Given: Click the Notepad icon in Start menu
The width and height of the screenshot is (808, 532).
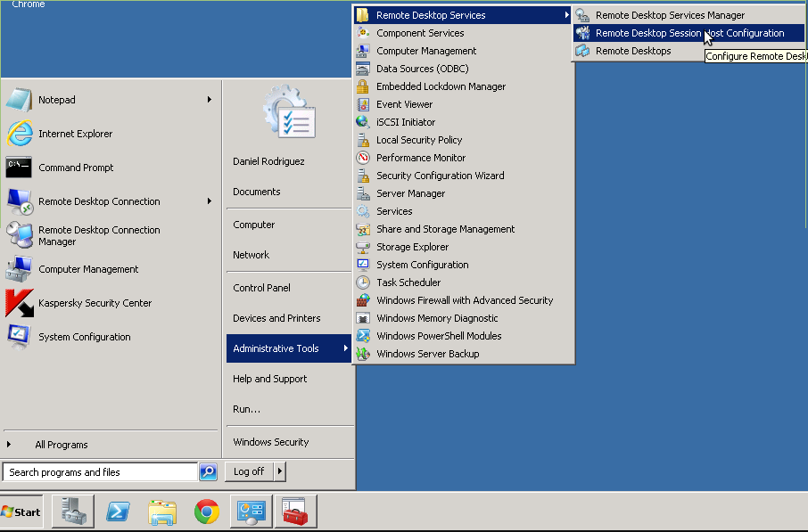Looking at the screenshot, I should pos(19,100).
